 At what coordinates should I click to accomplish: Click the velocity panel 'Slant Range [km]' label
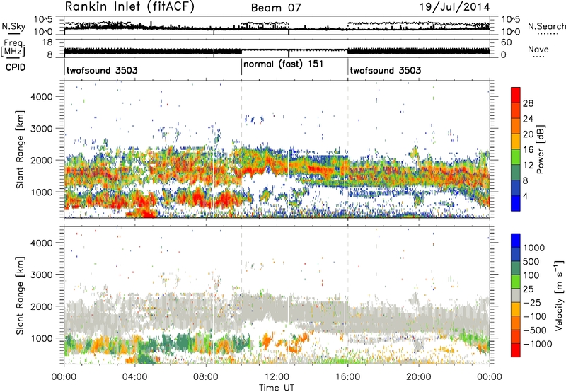[x=20, y=295]
